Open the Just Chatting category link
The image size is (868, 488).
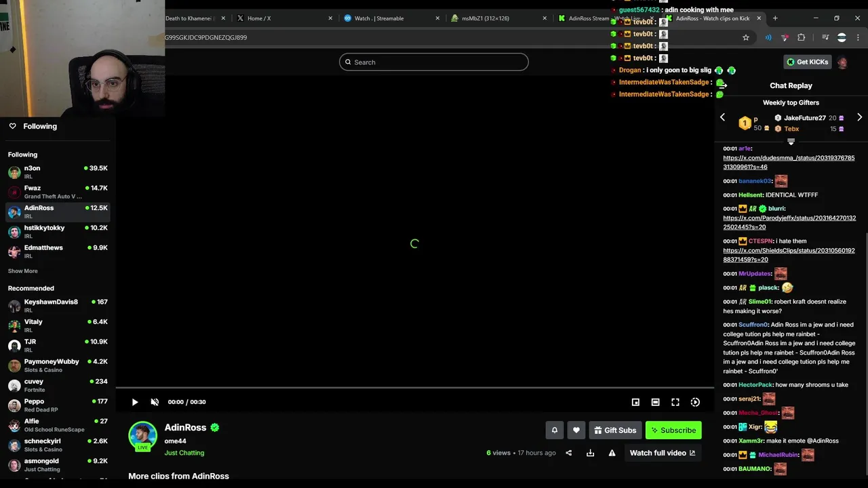pos(184,453)
